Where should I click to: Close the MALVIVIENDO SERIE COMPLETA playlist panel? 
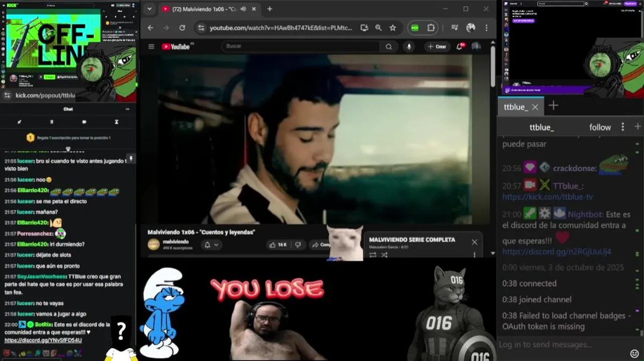pos(474,242)
